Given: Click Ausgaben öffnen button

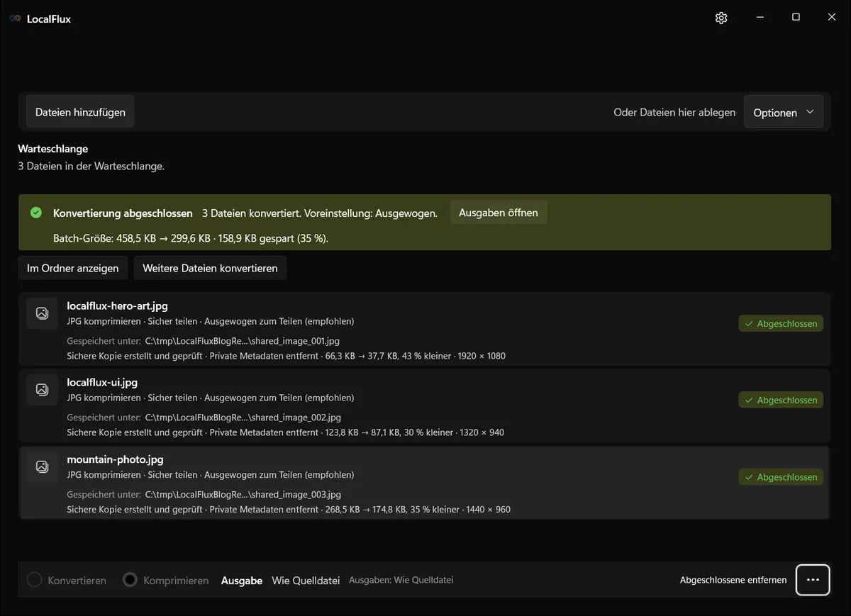Looking at the screenshot, I should (x=499, y=213).
